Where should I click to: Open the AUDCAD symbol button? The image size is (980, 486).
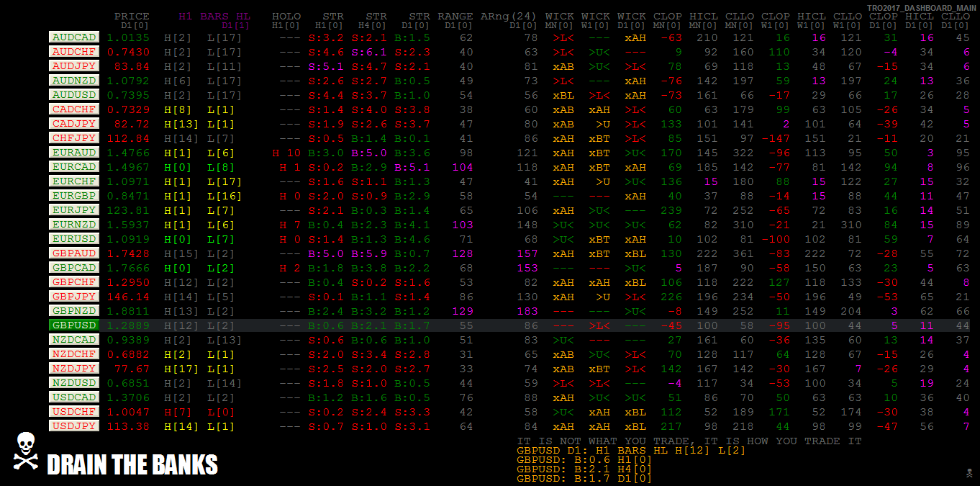tap(74, 37)
